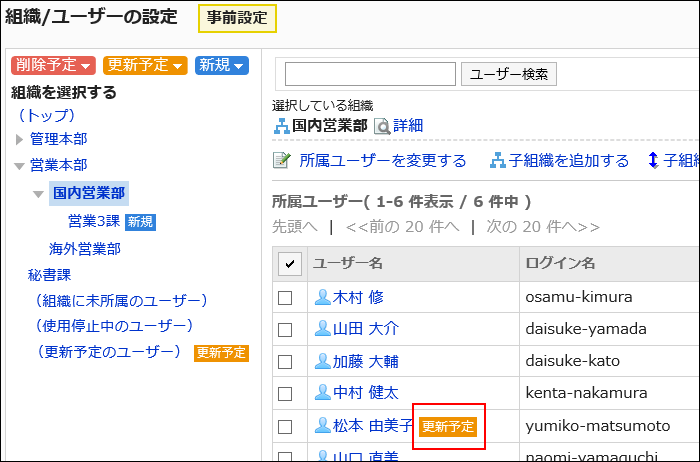Open user 木村 修

358,297
